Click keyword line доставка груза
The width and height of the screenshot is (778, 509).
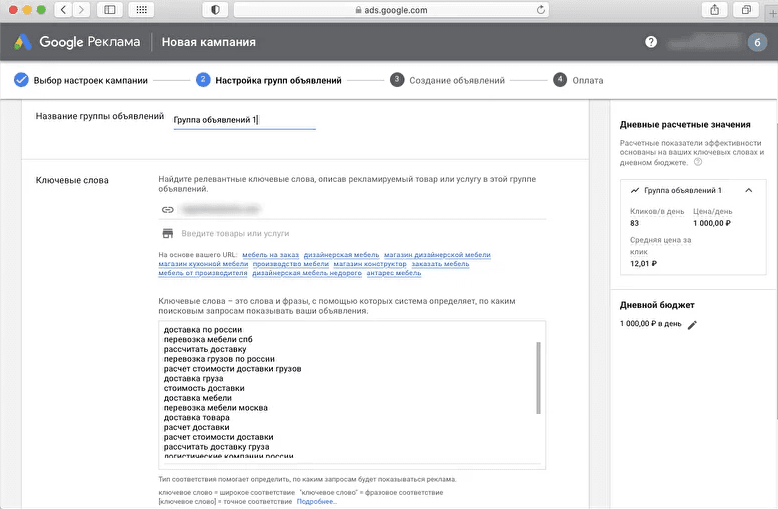pyautogui.click(x=194, y=379)
